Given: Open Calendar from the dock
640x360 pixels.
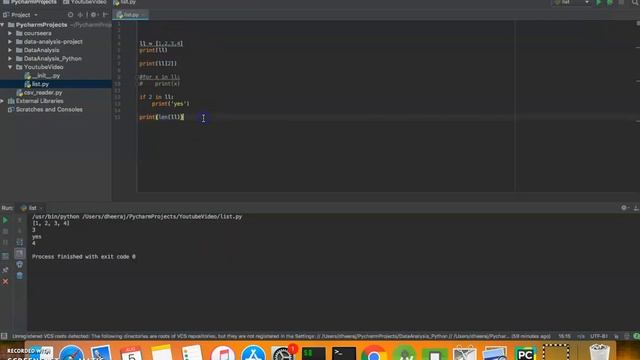Looking at the screenshot, I should tap(131, 353).
